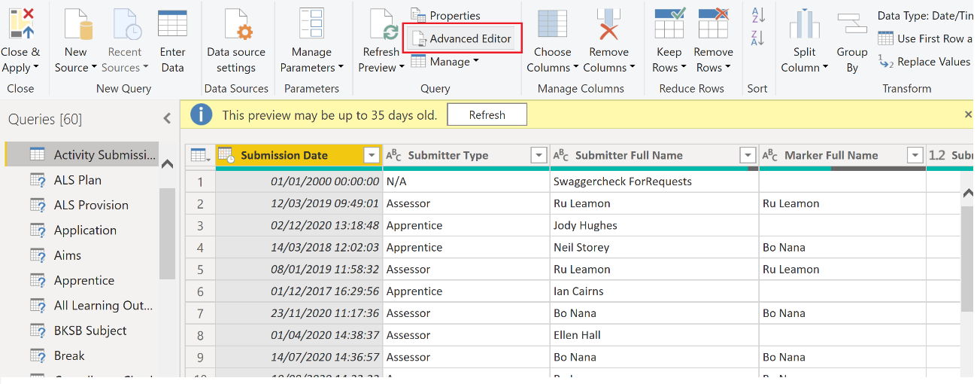Click the Enter Data table icon
The image size is (980, 384).
tap(172, 23)
